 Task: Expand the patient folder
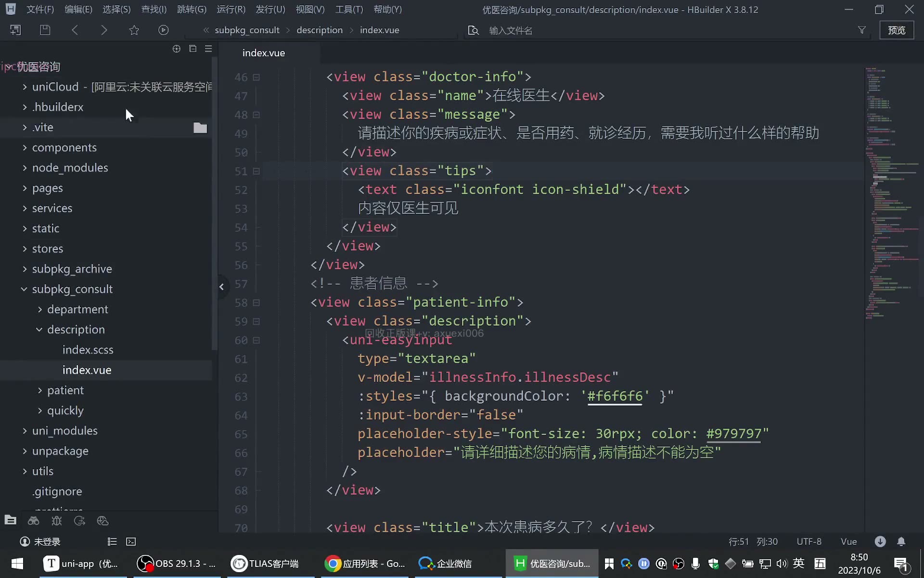(40, 390)
